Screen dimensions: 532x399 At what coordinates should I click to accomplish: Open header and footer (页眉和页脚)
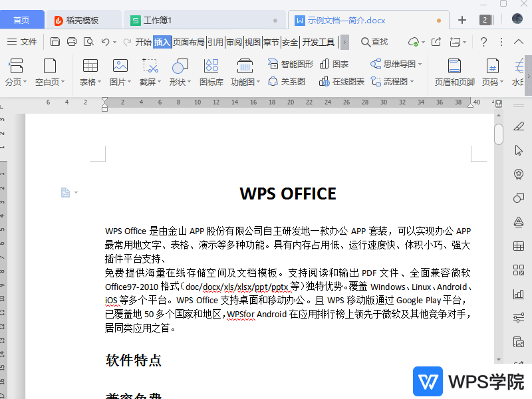(x=454, y=72)
